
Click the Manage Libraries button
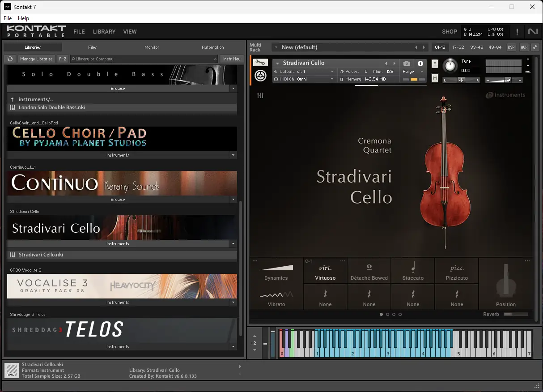(37, 59)
